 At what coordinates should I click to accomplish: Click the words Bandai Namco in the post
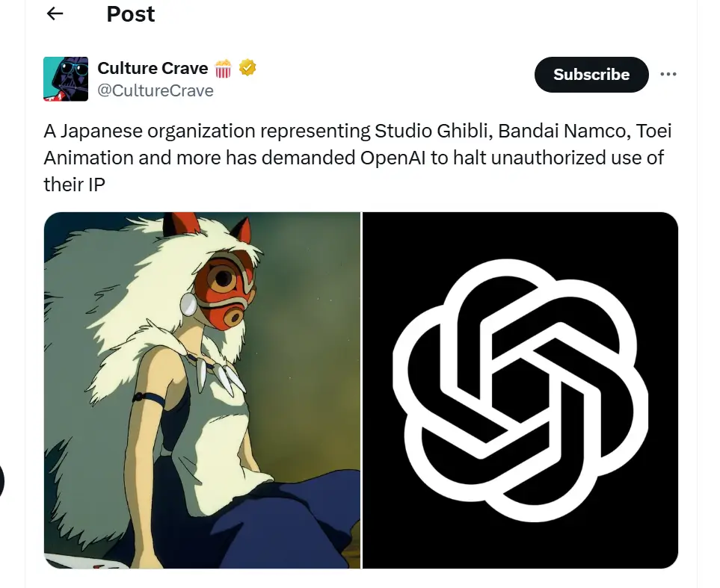(x=562, y=131)
